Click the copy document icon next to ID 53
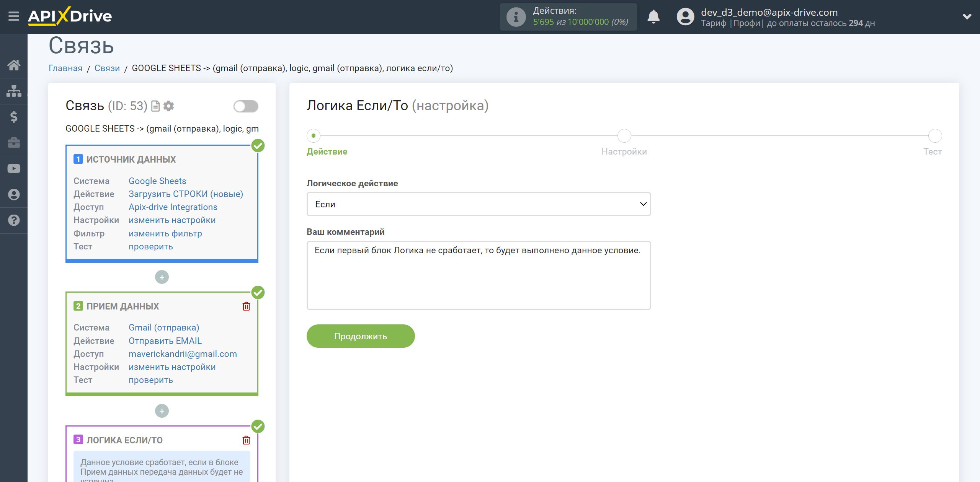Image resolution: width=980 pixels, height=482 pixels. pos(155,106)
